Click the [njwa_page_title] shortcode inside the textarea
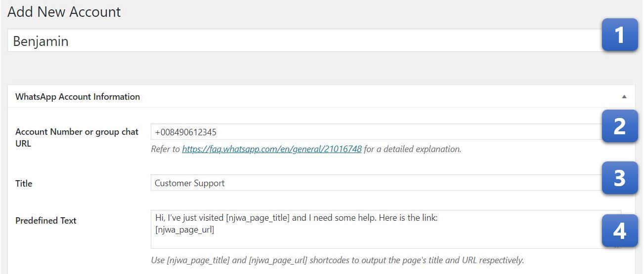 click(x=258, y=218)
